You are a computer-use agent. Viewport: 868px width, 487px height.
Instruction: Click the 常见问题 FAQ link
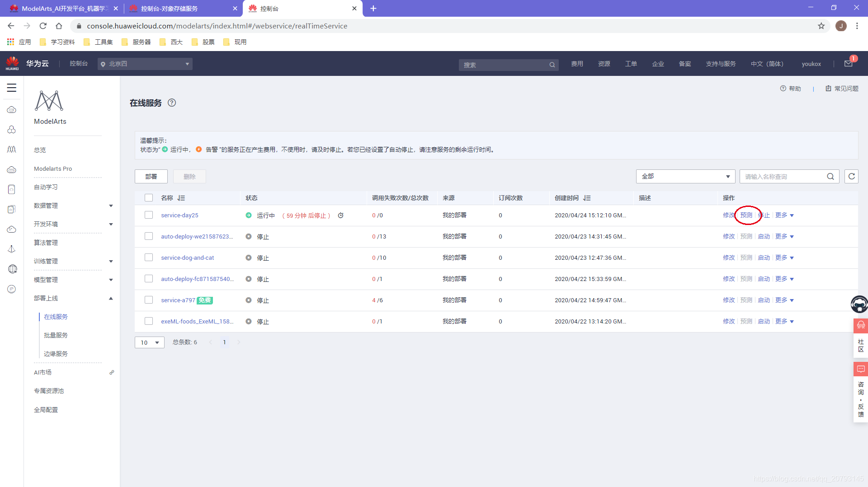[842, 89]
